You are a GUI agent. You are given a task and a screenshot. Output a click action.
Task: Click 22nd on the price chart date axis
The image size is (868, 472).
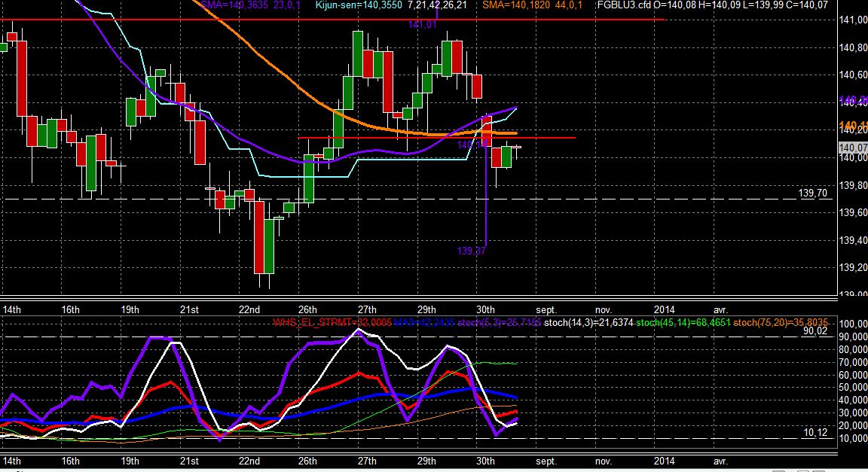coord(249,310)
